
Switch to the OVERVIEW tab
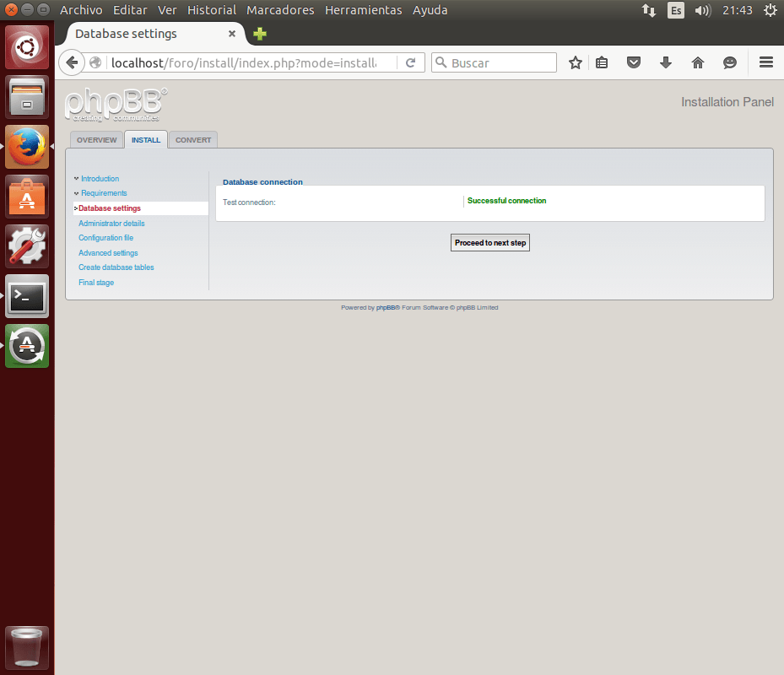pos(96,140)
